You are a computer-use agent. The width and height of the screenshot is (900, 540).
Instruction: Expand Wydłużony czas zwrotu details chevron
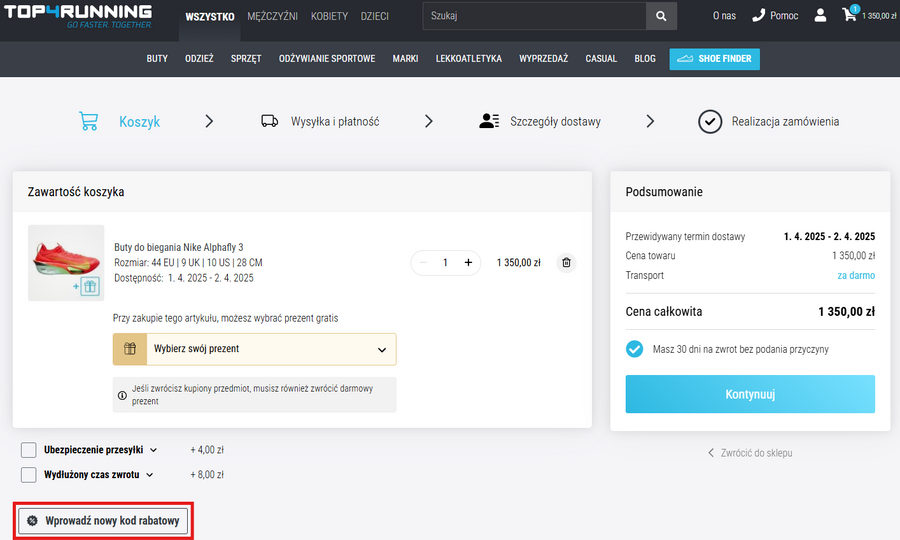point(150,475)
